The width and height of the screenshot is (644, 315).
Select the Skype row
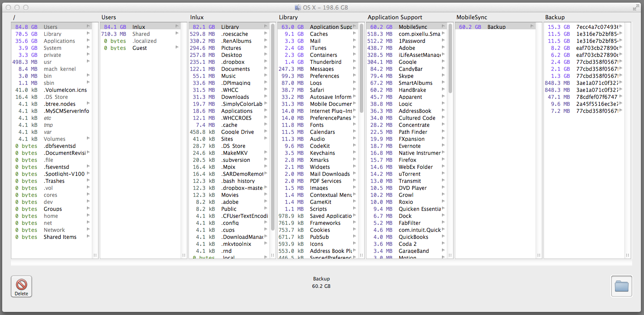point(407,76)
